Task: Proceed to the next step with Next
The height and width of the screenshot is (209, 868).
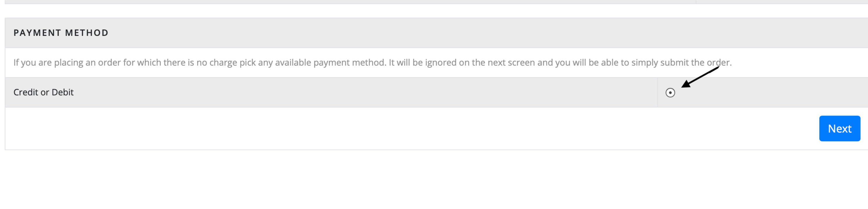Action: [x=840, y=128]
